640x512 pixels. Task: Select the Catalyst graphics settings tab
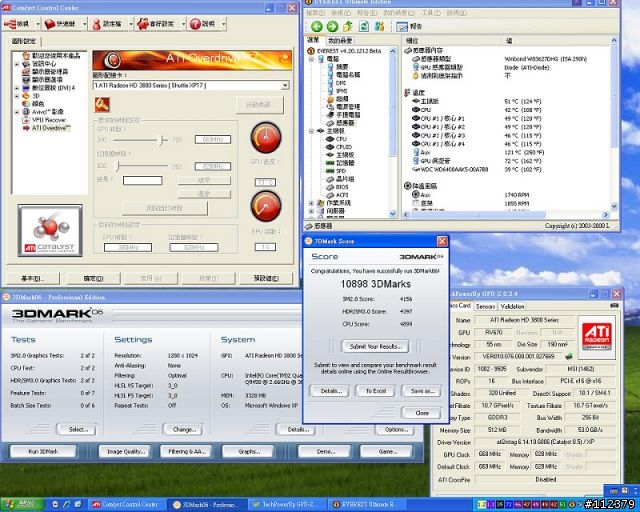24,41
